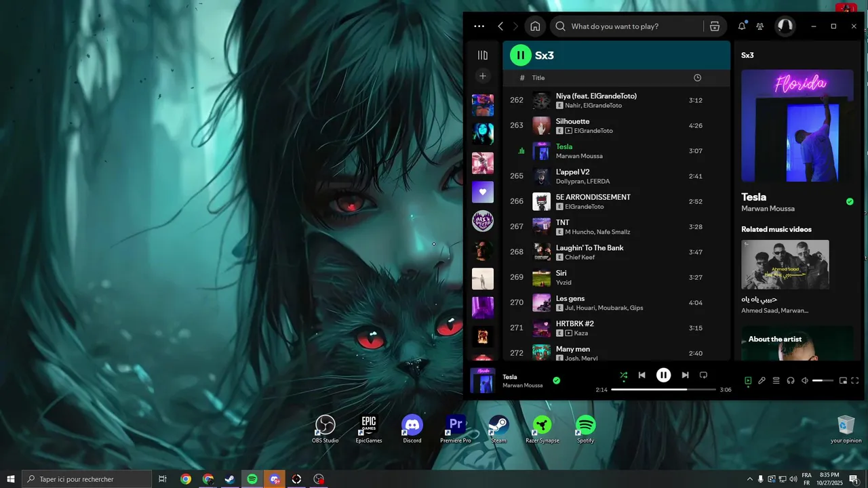Open artist Kaza link
The image size is (868, 488).
pyautogui.click(x=581, y=333)
